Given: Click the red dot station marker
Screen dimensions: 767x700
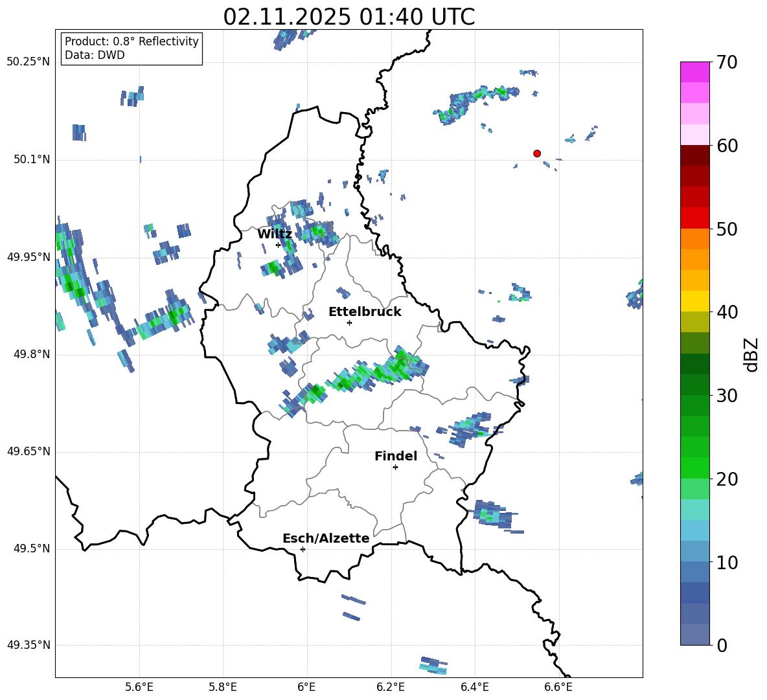Looking at the screenshot, I should coord(537,153).
